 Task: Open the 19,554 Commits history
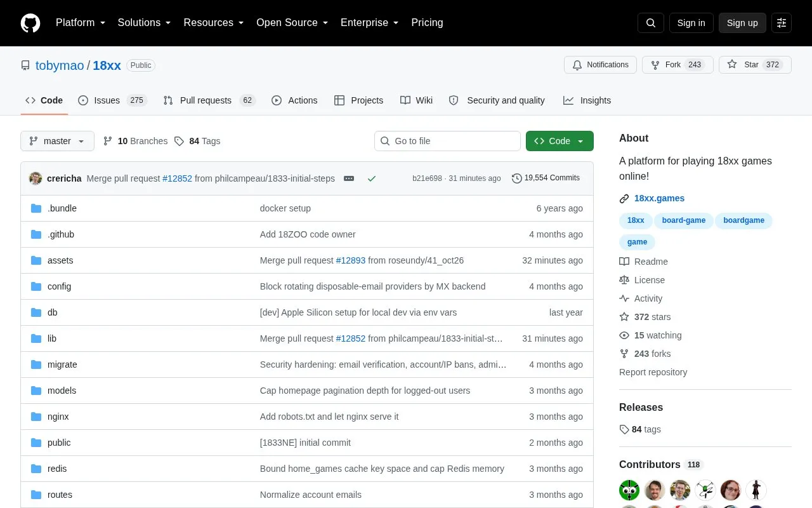(x=546, y=178)
